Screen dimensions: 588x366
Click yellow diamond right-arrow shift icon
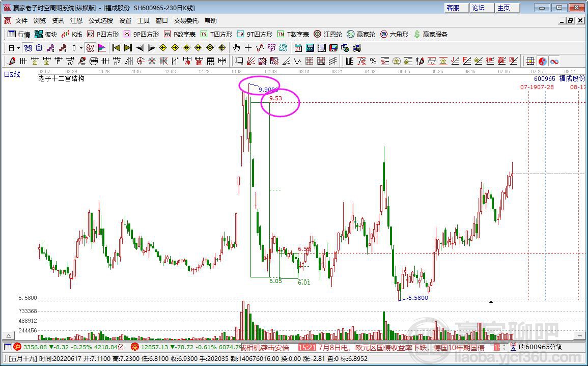tap(175, 48)
